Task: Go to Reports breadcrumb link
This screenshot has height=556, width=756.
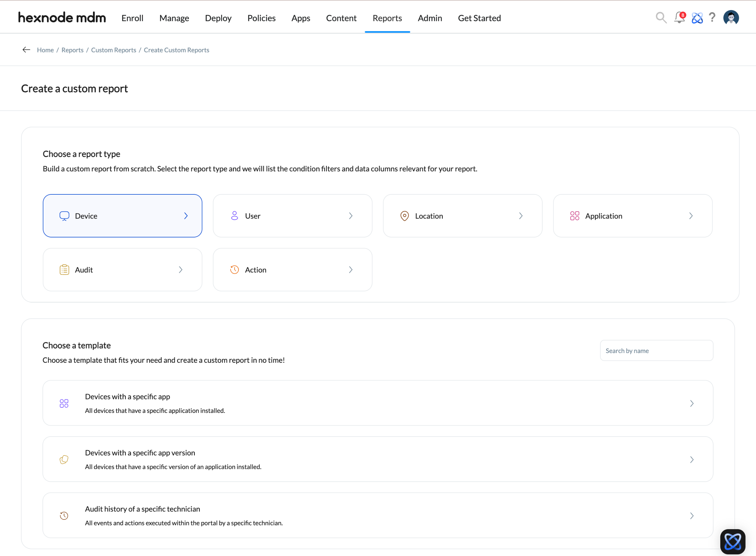Action: click(x=72, y=50)
